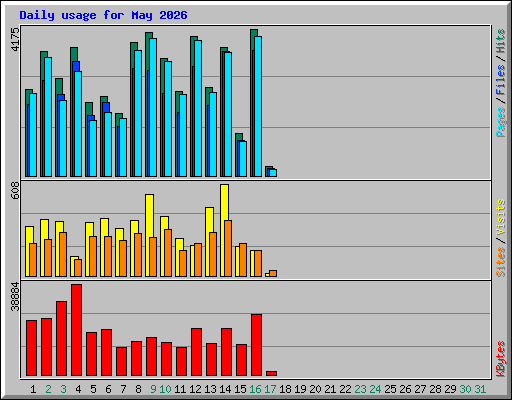The height and width of the screenshot is (400, 512).
Task: Click day 28 on the date axis
Action: coord(435,389)
